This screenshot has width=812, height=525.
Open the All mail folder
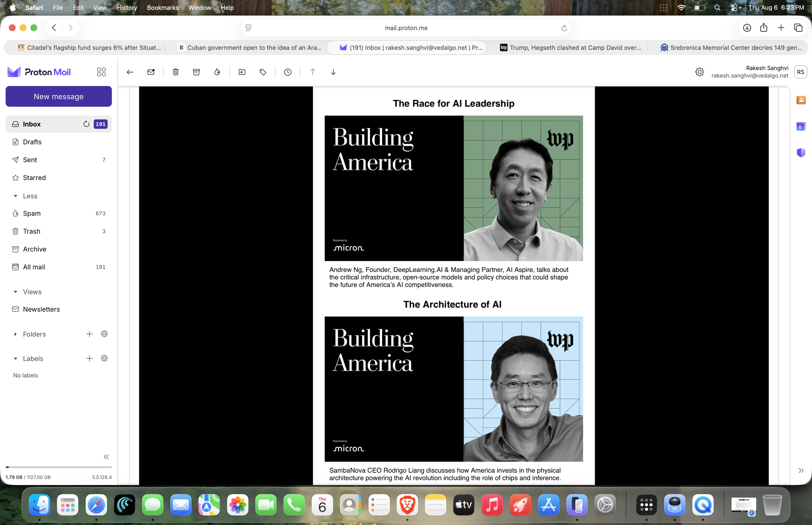tap(58, 267)
